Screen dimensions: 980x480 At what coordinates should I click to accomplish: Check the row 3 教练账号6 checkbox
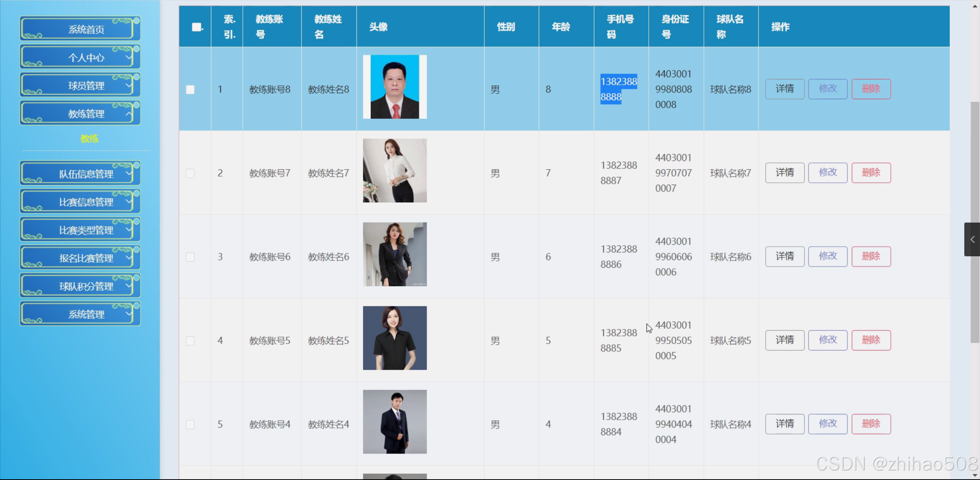coord(190,257)
